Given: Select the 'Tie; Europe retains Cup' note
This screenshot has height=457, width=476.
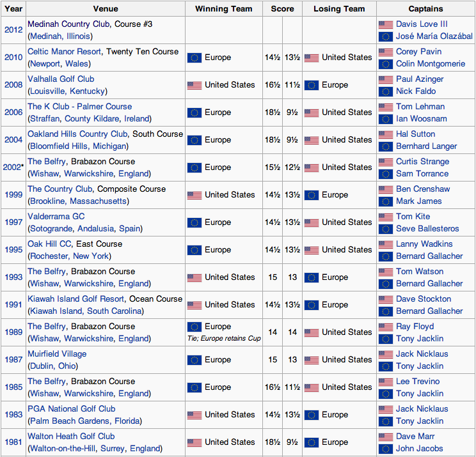Looking at the screenshot, I should pos(224,338).
